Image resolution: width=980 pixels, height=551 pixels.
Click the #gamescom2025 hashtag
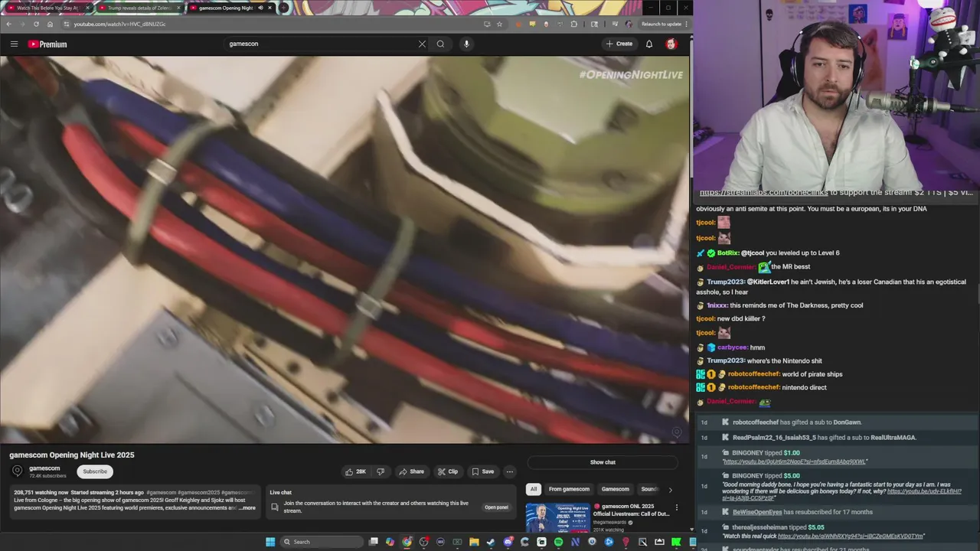[x=198, y=493]
